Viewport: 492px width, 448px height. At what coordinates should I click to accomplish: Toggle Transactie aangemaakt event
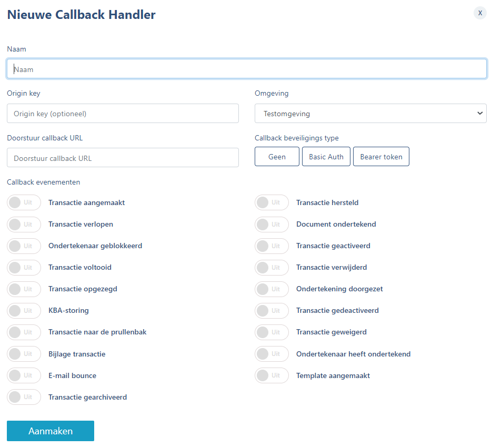tap(24, 202)
